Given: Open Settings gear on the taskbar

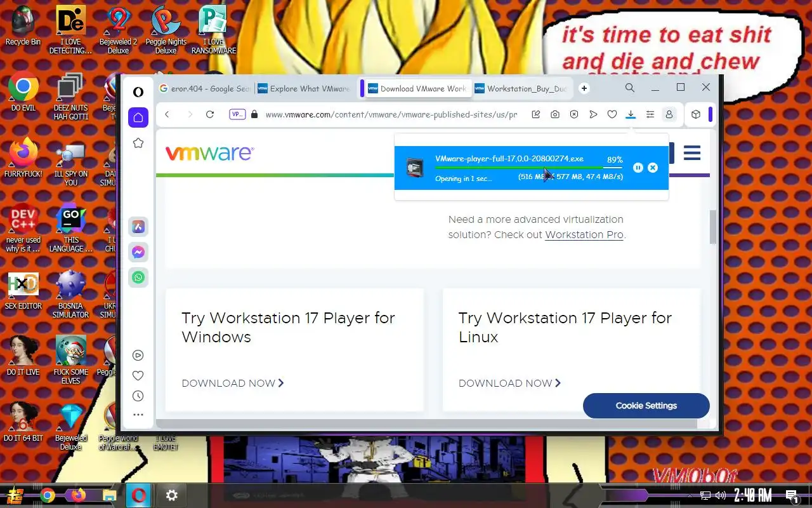Looking at the screenshot, I should (171, 495).
